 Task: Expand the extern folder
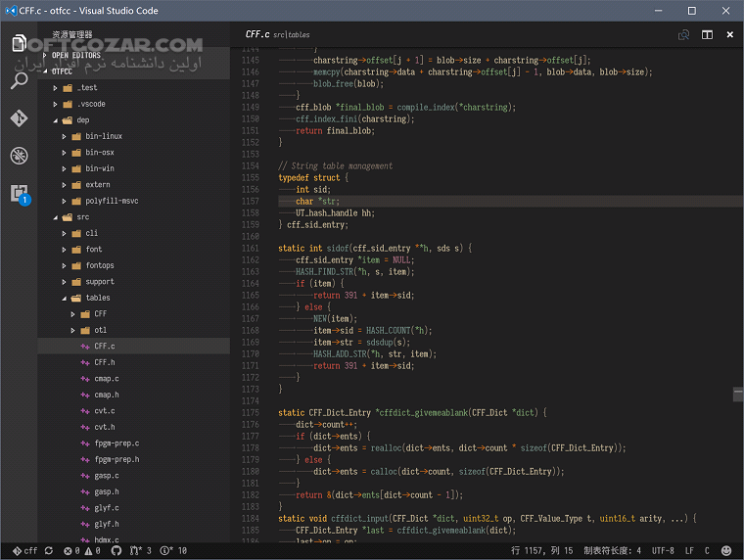point(134,184)
